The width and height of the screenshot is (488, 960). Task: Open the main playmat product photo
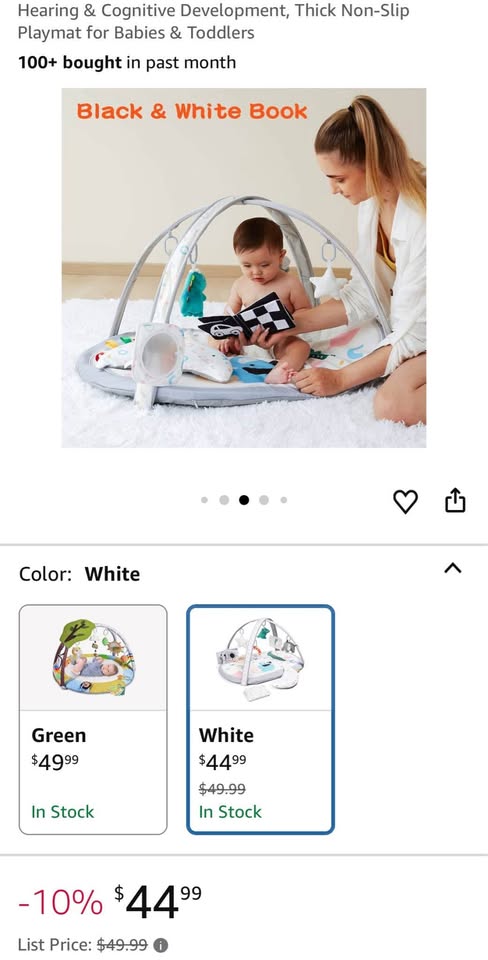pos(244,268)
